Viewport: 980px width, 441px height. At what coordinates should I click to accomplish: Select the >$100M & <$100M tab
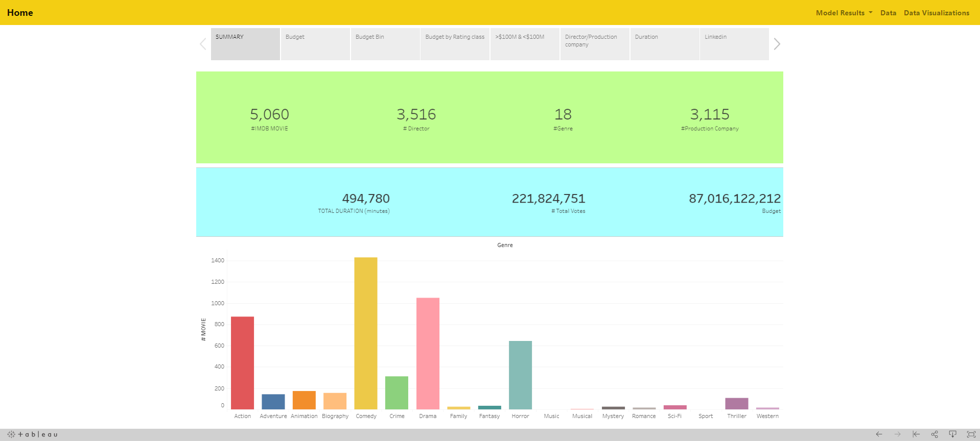coord(525,44)
